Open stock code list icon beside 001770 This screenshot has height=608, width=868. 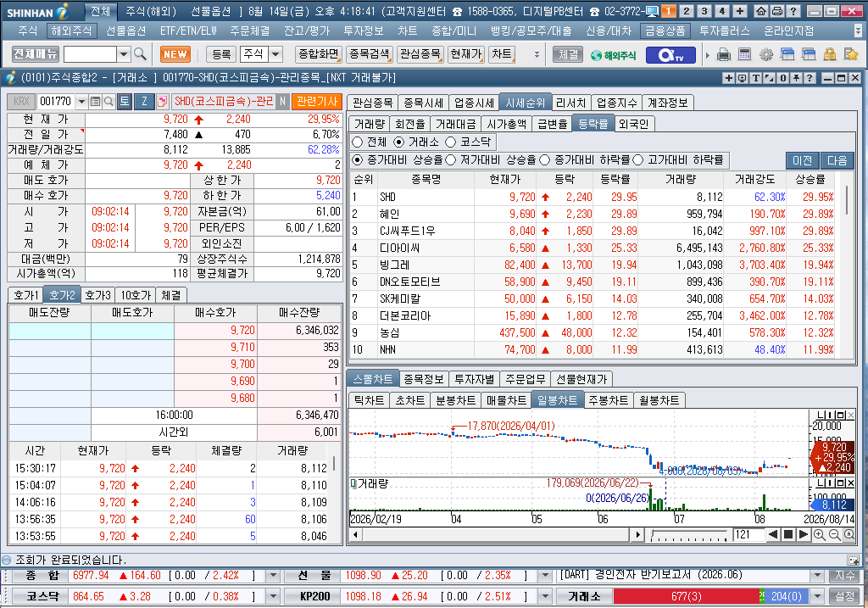[x=95, y=102]
